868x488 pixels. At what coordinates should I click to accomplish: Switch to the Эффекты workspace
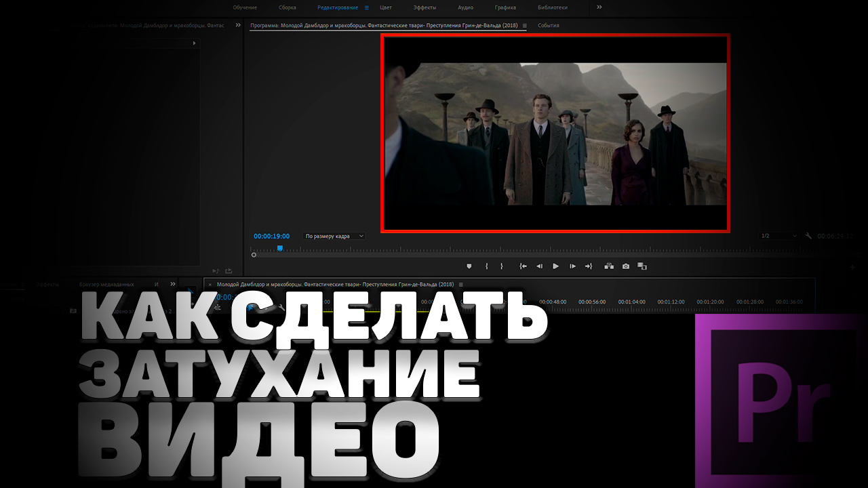click(425, 7)
